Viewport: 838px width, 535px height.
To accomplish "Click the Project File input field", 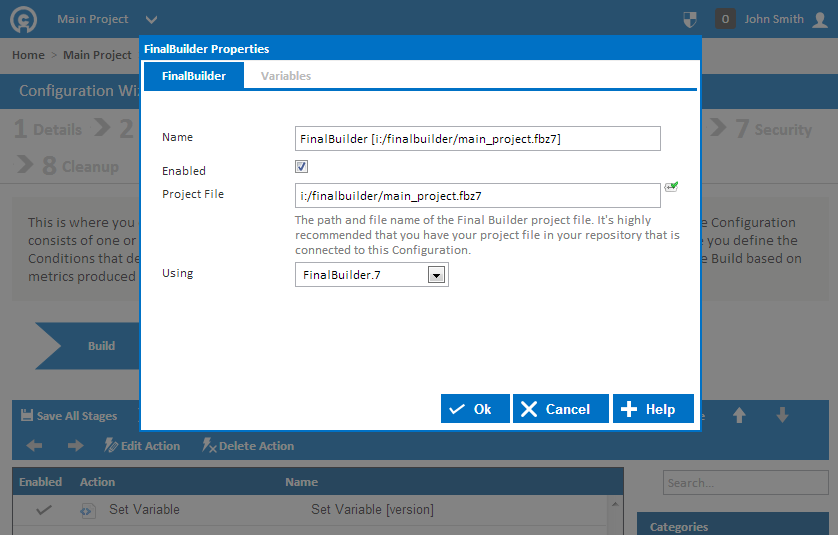I will pos(478,196).
